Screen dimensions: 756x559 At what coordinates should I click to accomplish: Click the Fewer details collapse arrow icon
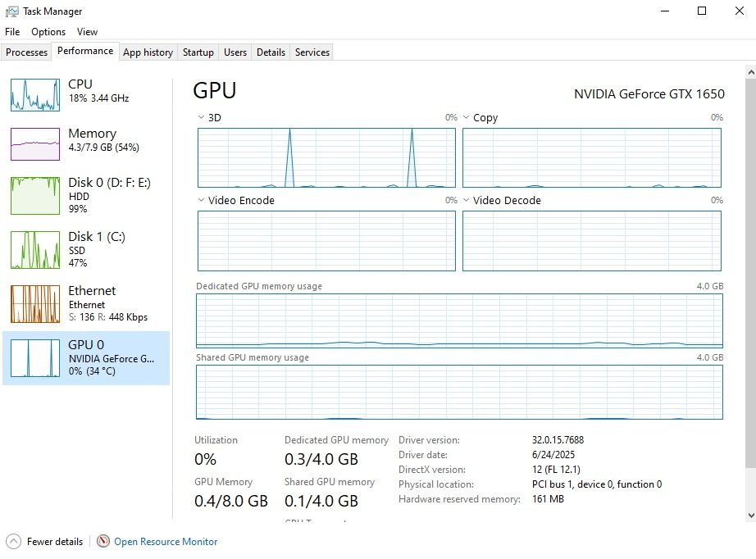point(13,542)
